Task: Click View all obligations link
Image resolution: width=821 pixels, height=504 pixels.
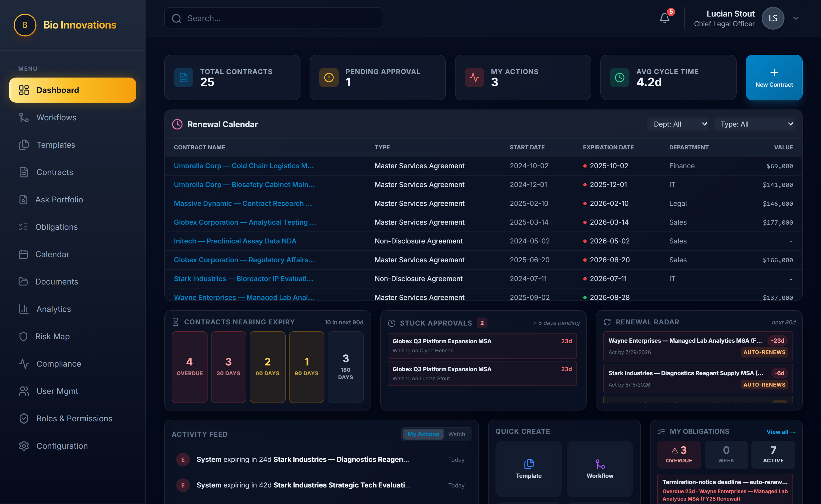Action: (x=781, y=432)
